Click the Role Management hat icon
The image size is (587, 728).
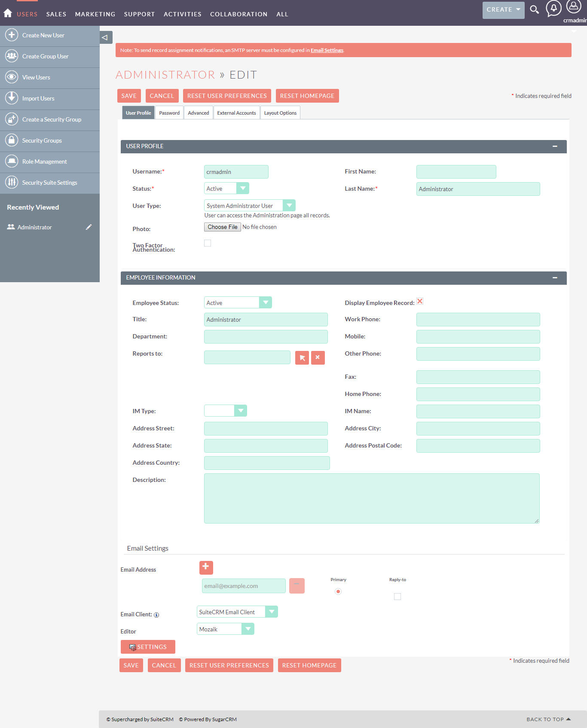tap(12, 161)
